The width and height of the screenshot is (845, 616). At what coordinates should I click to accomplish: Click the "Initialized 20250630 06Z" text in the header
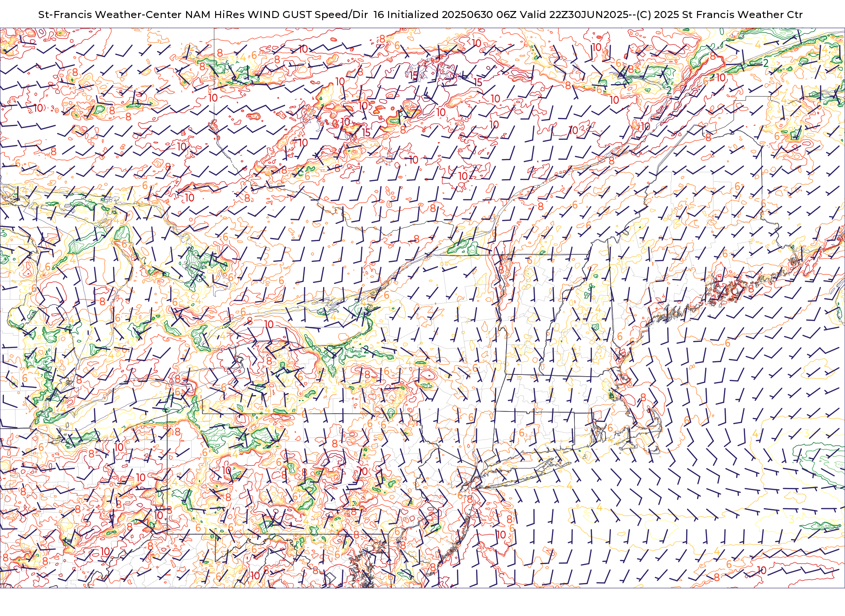tap(452, 15)
